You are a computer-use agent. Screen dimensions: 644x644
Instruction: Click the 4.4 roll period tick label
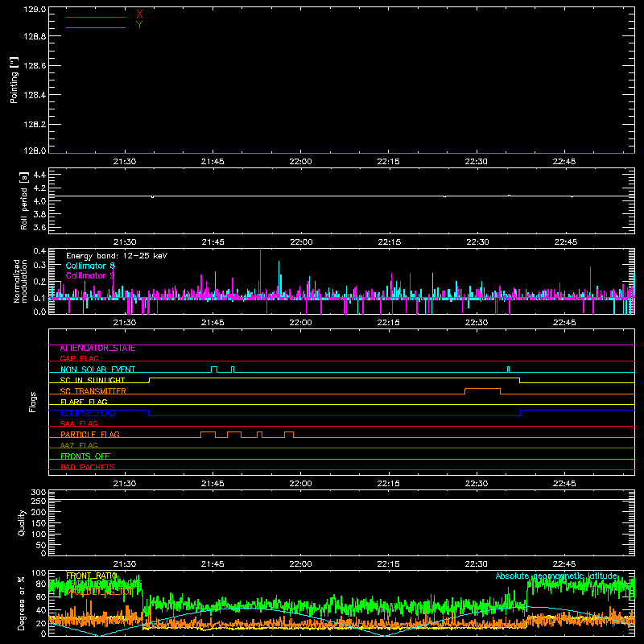click(x=39, y=175)
